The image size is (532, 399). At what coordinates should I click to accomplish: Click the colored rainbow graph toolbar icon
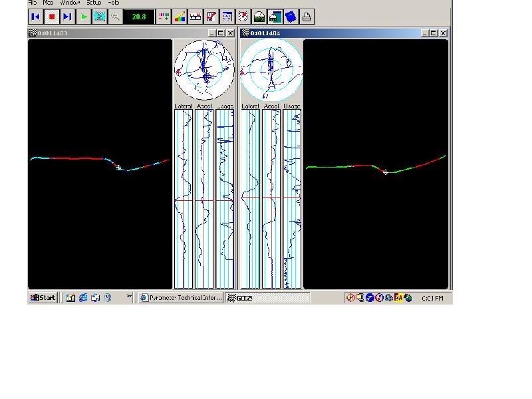click(x=180, y=17)
